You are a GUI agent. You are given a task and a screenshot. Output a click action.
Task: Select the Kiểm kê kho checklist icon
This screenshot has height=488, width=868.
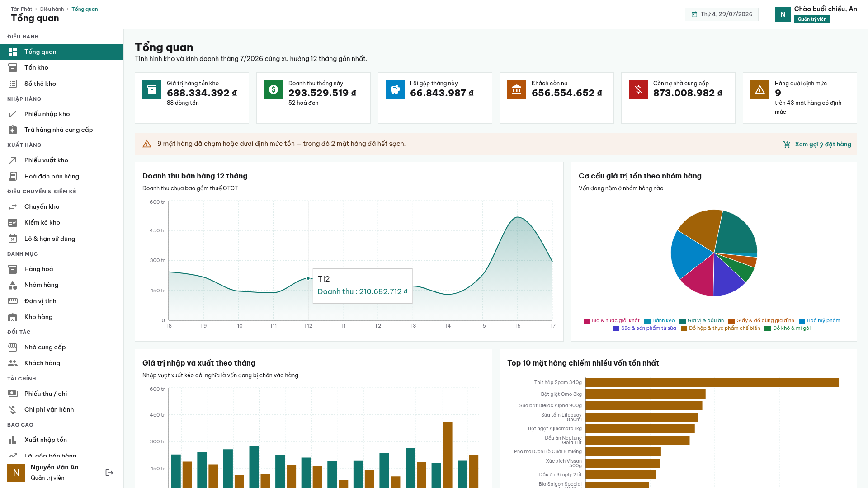coord(13,223)
